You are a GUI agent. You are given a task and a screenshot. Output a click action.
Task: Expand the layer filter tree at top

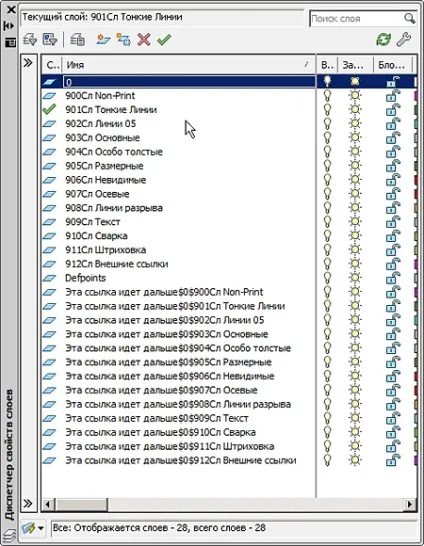tap(28, 63)
